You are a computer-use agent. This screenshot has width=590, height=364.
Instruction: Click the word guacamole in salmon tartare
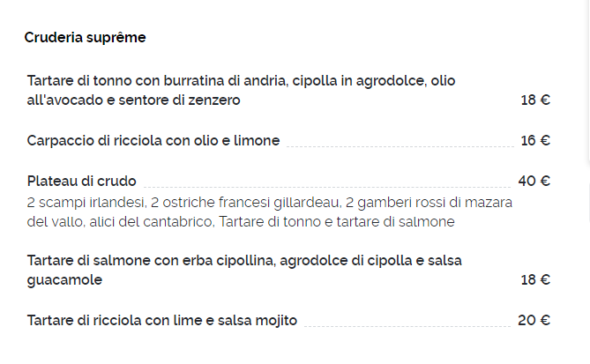(64, 280)
